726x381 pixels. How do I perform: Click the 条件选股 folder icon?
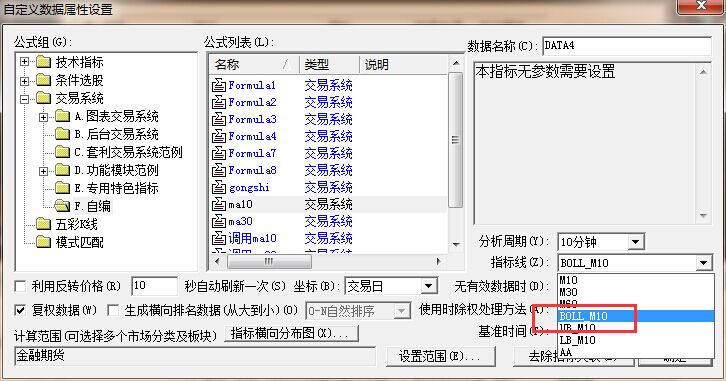pos(44,81)
